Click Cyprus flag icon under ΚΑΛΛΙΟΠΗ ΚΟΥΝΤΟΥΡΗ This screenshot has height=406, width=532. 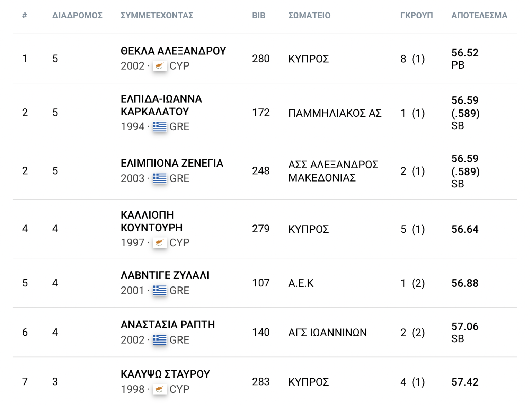(160, 242)
